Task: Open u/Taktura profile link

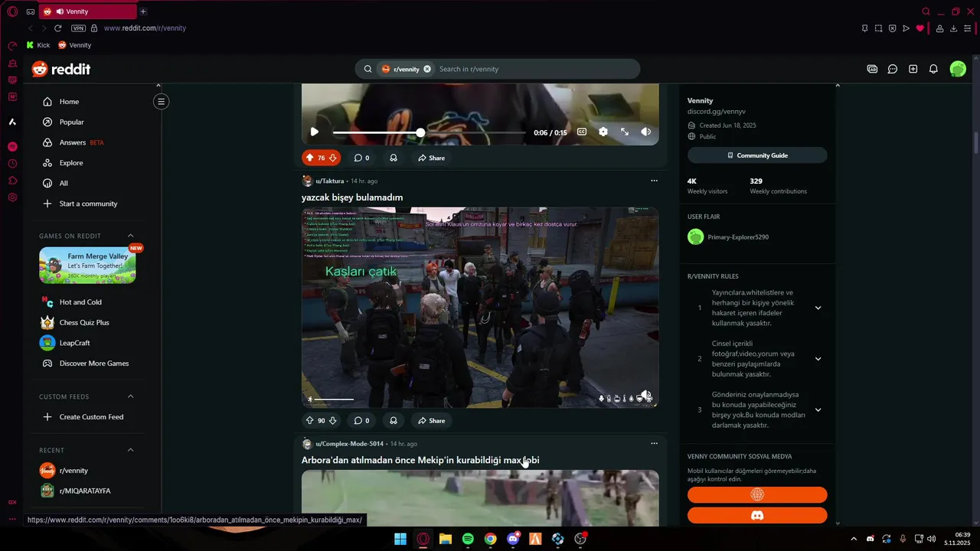Action: (330, 181)
